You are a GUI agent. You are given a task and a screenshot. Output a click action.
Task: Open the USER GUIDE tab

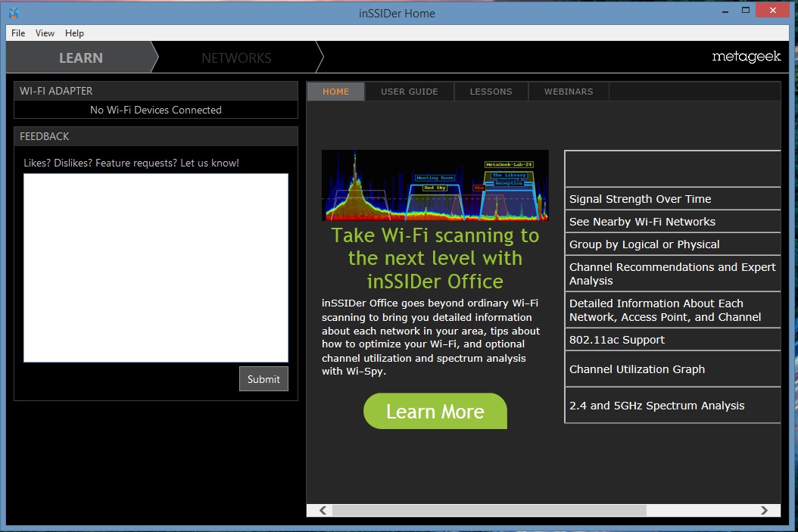(x=409, y=92)
